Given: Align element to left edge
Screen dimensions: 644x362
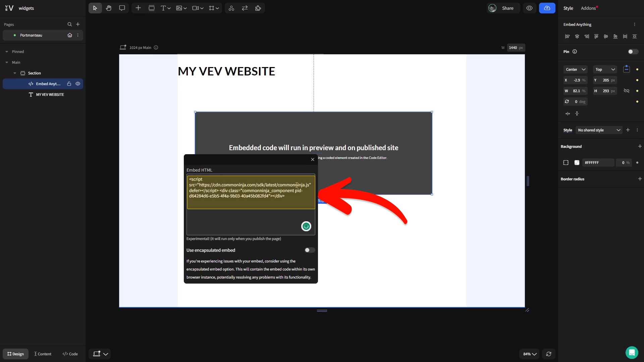Looking at the screenshot, I should tap(567, 36).
